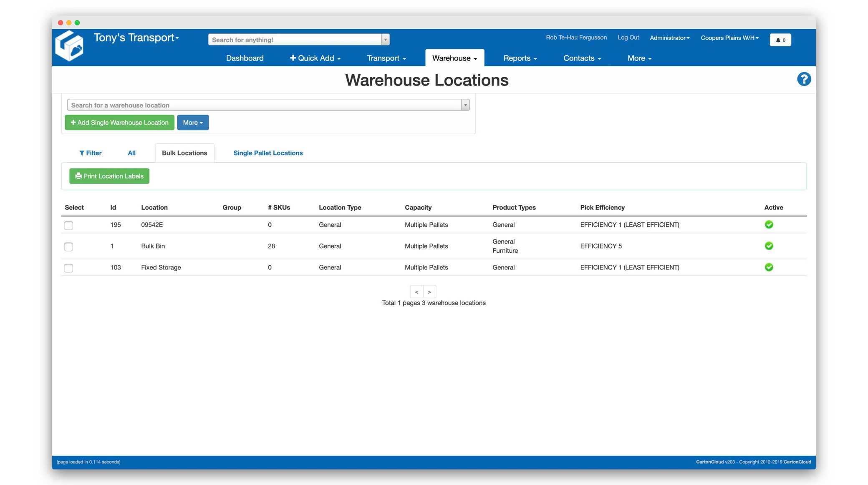Open the Reports menu
Viewport: 868px width, 485px height.
520,58
